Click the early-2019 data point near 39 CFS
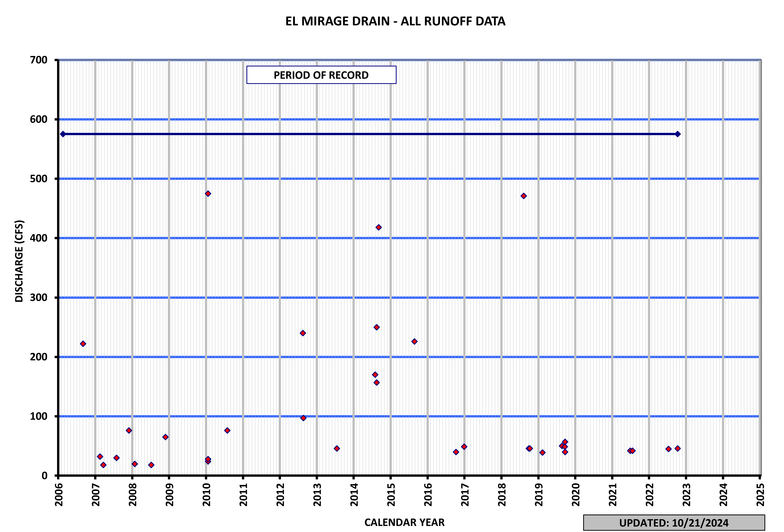 coord(542,452)
